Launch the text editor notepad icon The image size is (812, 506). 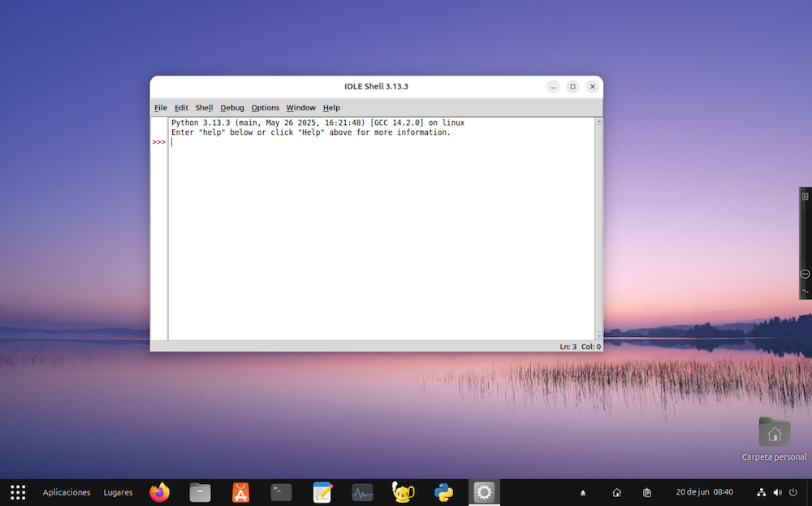[322, 492]
